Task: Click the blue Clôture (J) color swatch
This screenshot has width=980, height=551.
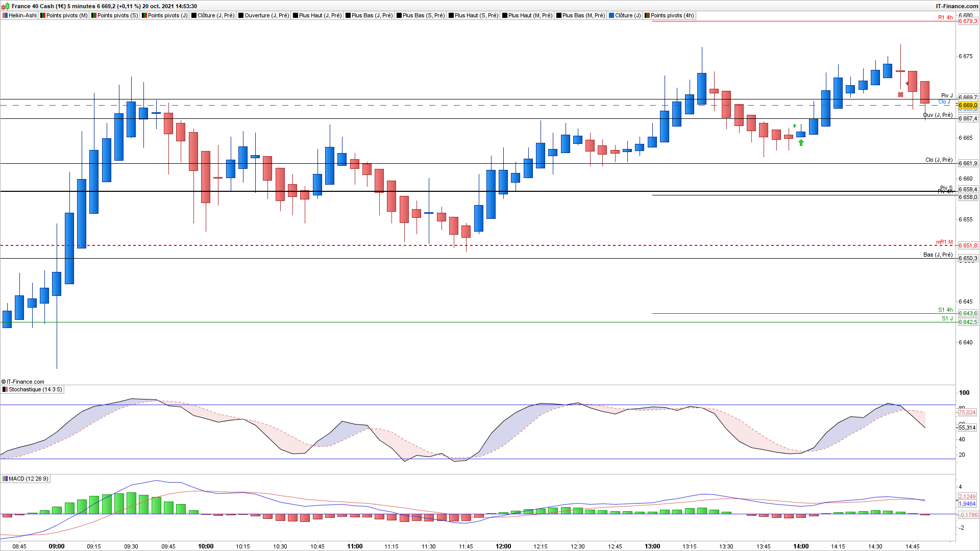Action: (x=611, y=16)
